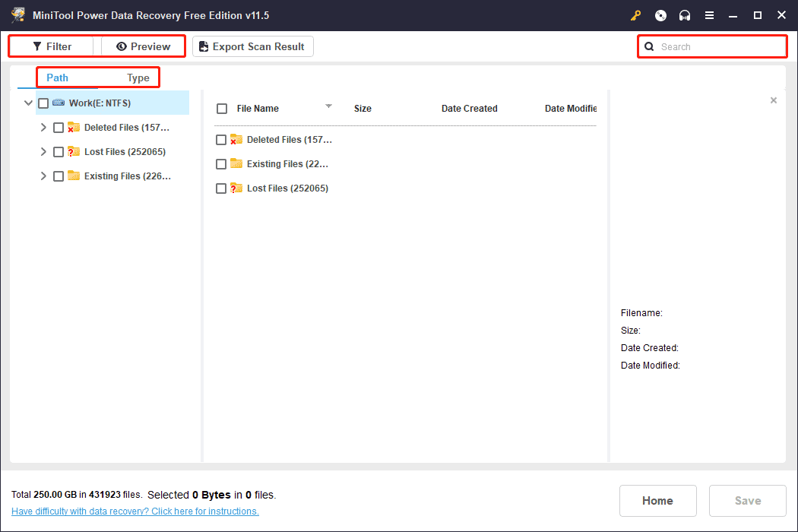The image size is (798, 532).
Task: Switch to the Type tab
Action: coord(138,78)
